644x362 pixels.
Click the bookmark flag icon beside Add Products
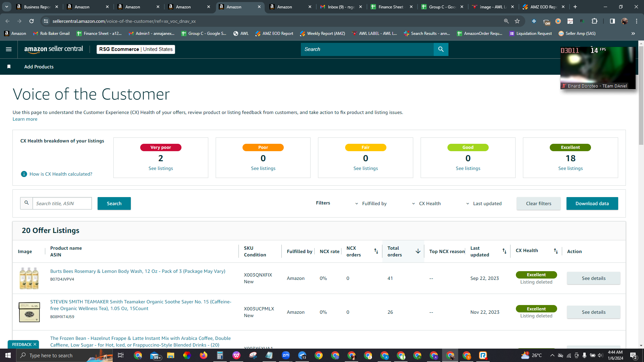coord(9,67)
